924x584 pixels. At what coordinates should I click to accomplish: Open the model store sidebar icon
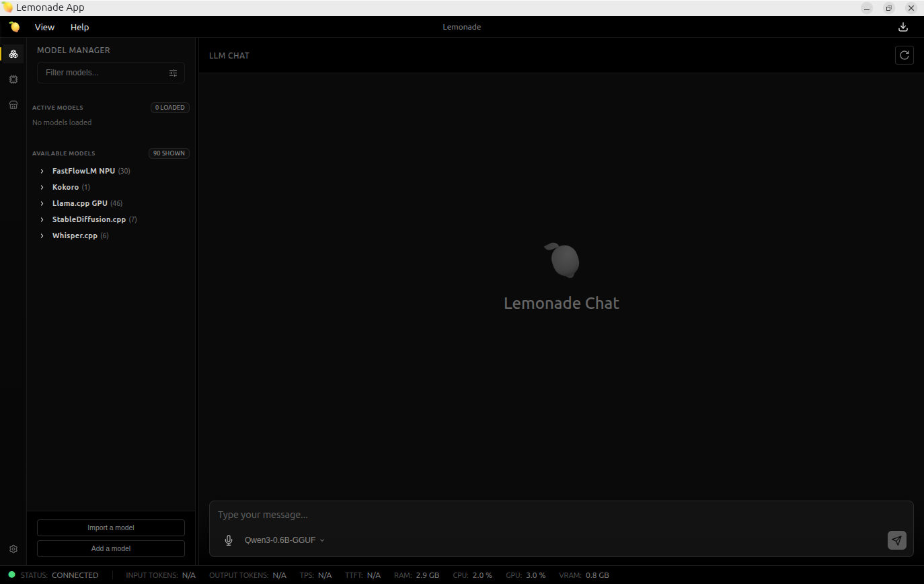click(13, 104)
